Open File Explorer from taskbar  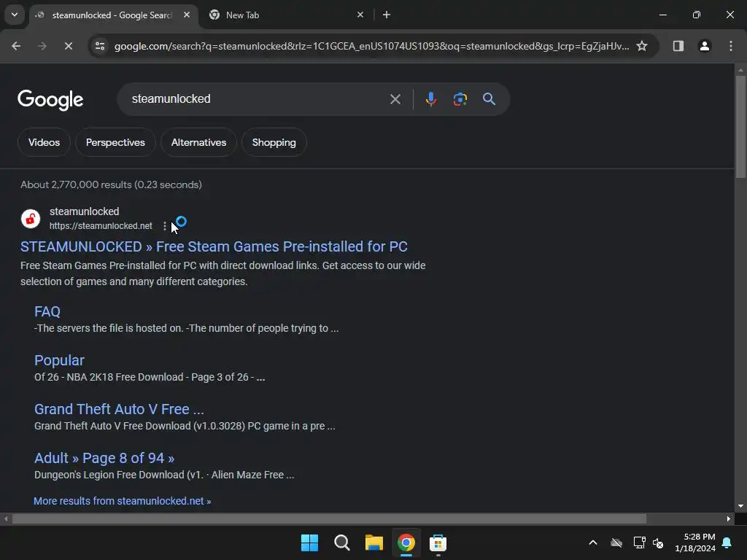coord(374,542)
